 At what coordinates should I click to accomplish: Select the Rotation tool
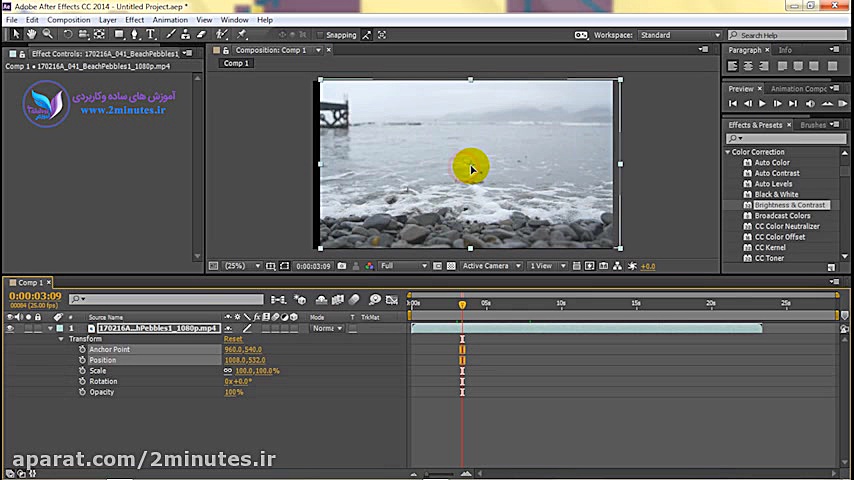click(67, 34)
